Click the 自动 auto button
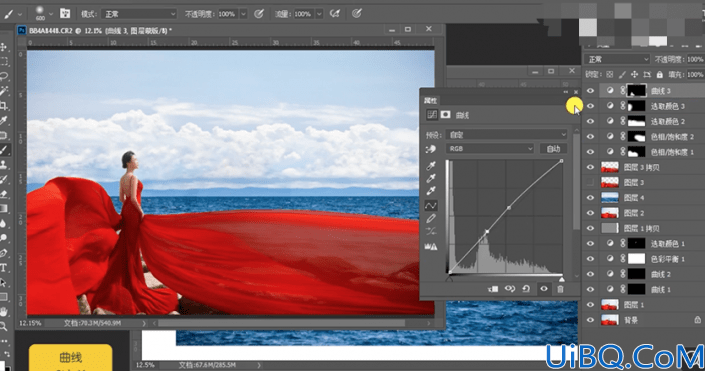 point(553,148)
